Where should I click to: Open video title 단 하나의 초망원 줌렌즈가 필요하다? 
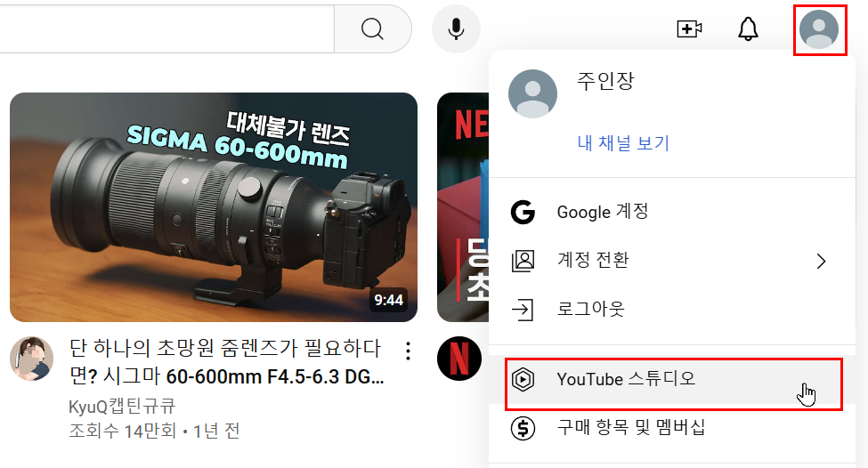click(226, 362)
